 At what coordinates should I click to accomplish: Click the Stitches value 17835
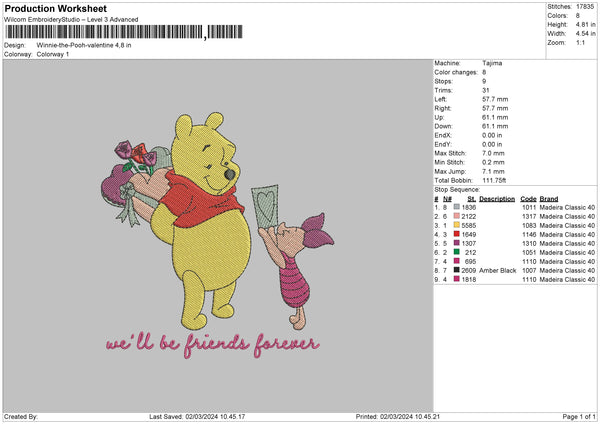tap(585, 7)
